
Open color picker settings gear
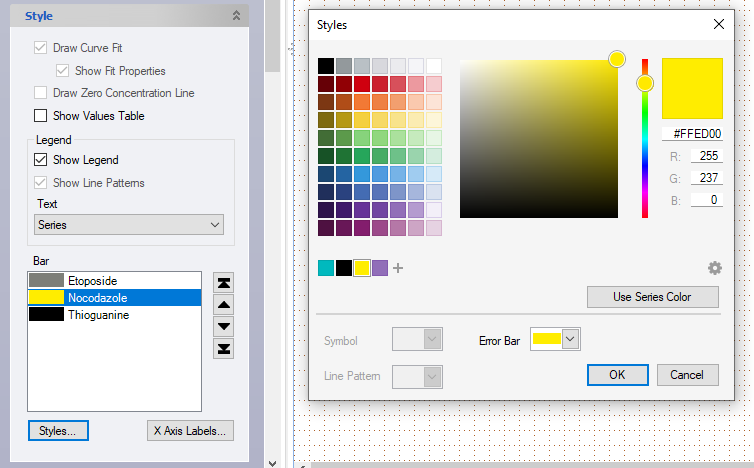pos(714,268)
